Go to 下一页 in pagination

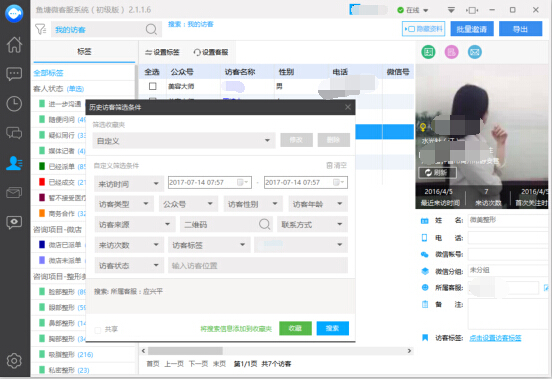(x=198, y=364)
